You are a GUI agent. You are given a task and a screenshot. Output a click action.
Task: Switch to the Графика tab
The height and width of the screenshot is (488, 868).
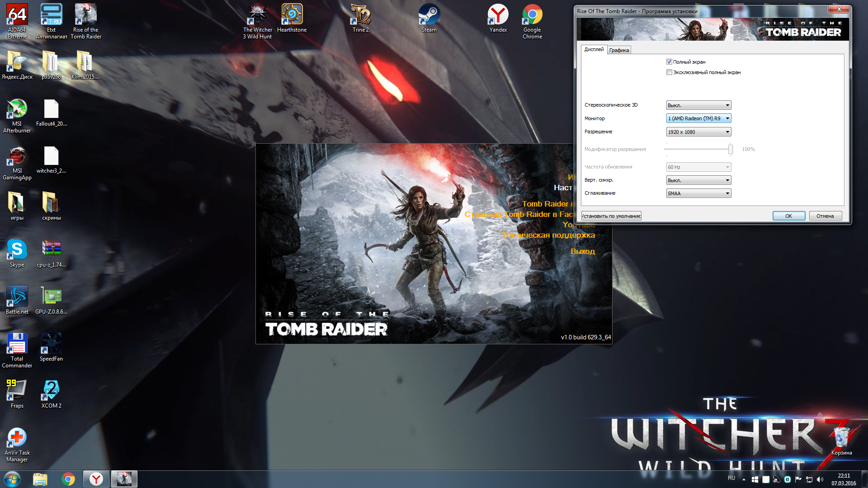[619, 50]
